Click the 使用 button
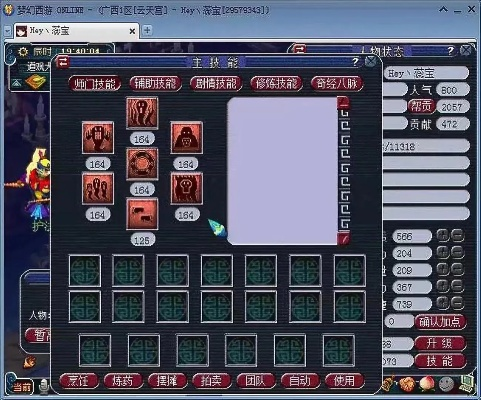481x400 pixels. [x=344, y=380]
